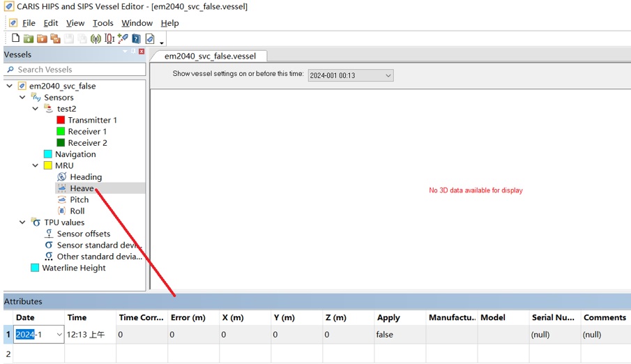This screenshot has height=364, width=631.
Task: Click the red Transmitter 1 color swatch
Action: coord(61,120)
